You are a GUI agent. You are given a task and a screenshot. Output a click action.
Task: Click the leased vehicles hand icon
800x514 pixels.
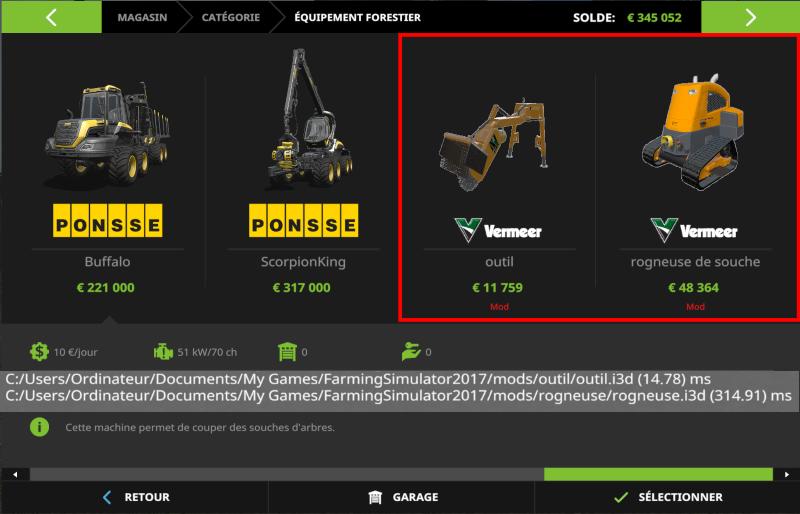click(x=411, y=352)
